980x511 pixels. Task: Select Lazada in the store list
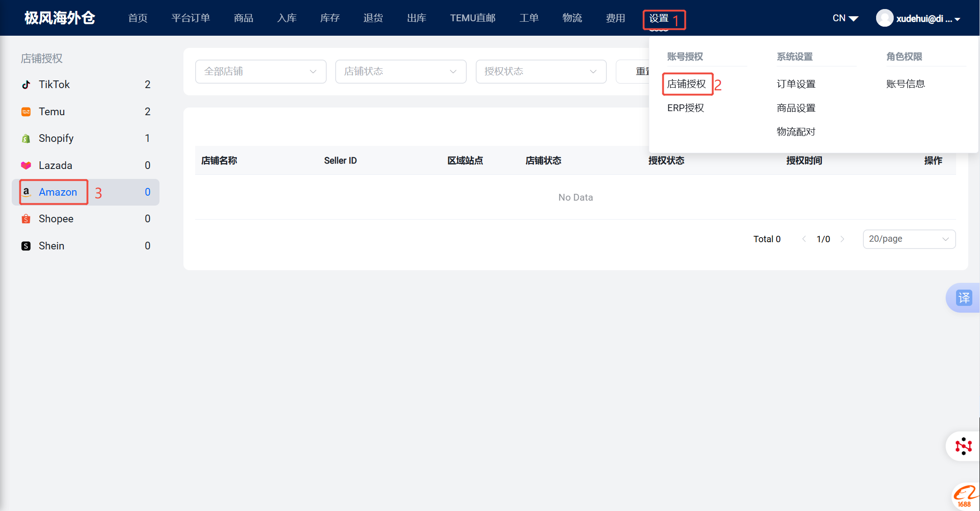86,165
